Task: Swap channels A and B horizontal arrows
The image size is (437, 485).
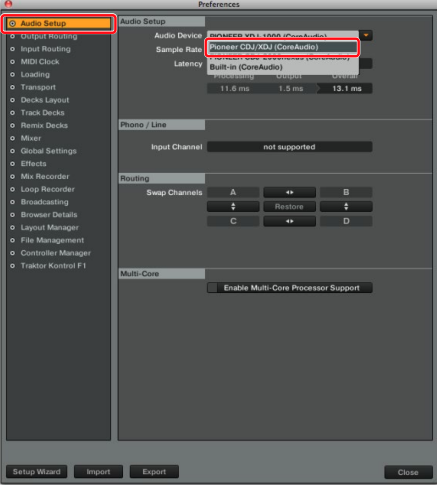Action: [x=289, y=192]
